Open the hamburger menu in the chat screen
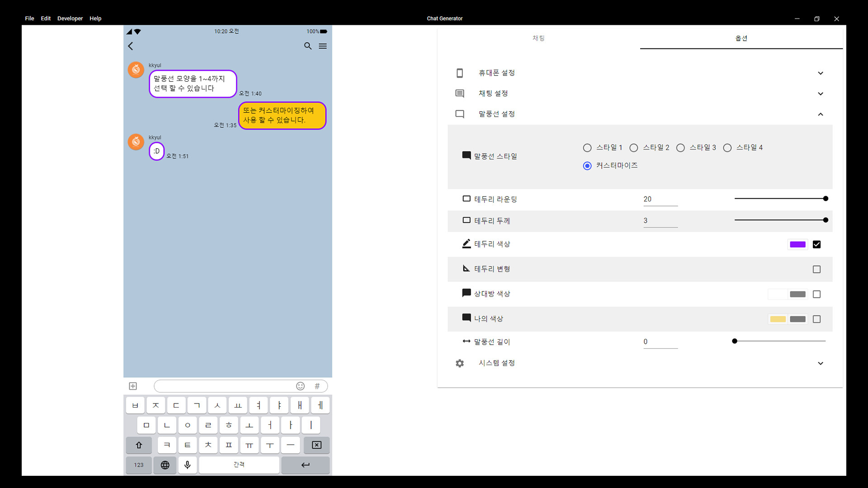868x488 pixels. click(322, 46)
